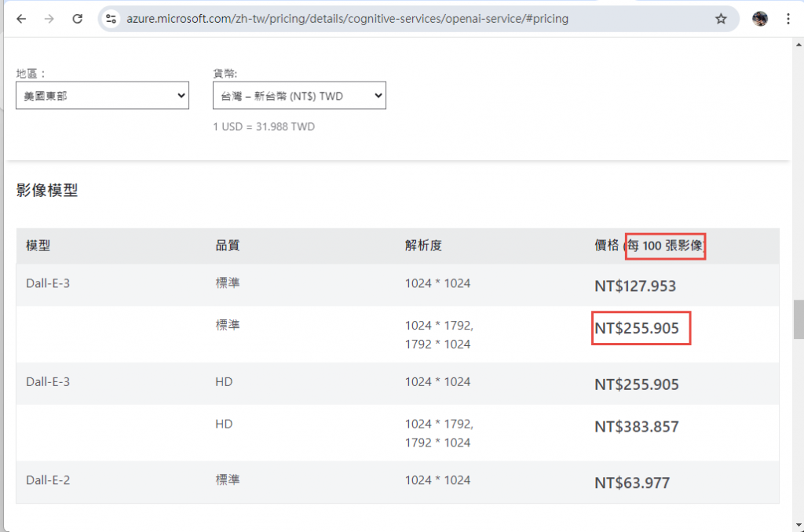Select the price NT$127.953
This screenshot has height=532, width=804.
[x=634, y=286]
